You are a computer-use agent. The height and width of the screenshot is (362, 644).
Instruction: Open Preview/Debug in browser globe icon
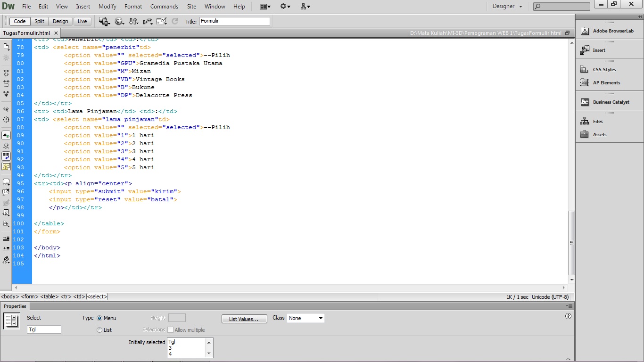[x=119, y=21]
